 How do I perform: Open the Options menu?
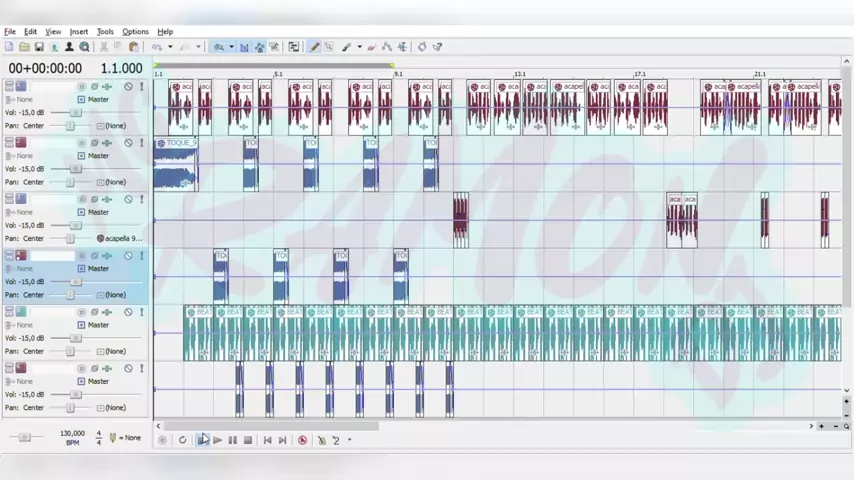pos(135,32)
